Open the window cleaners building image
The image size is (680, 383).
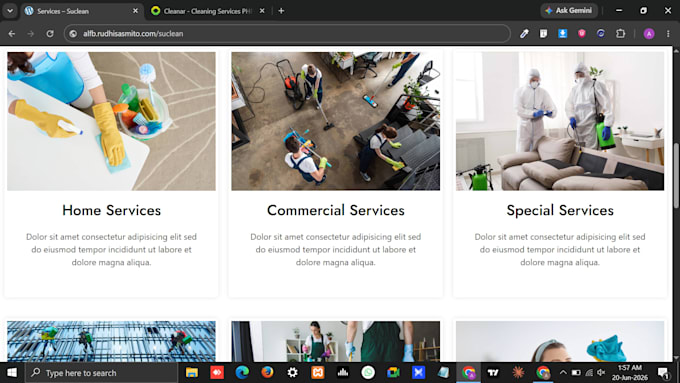tap(111, 341)
